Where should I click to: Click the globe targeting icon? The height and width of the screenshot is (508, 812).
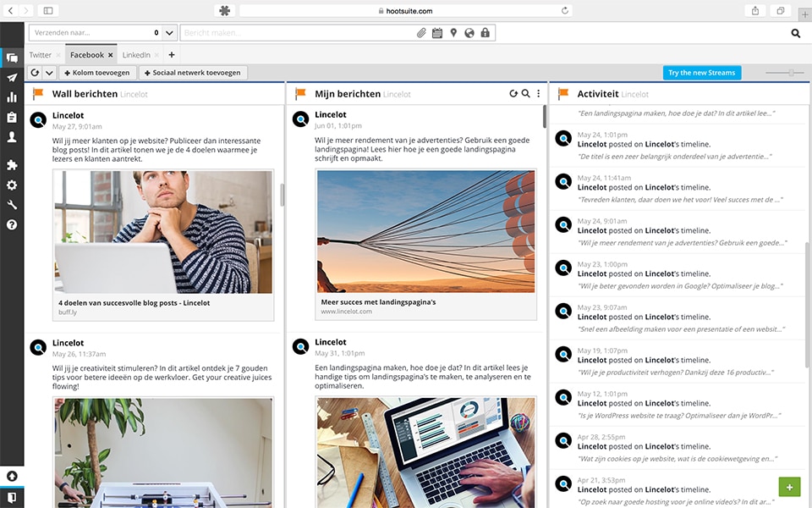(469, 33)
